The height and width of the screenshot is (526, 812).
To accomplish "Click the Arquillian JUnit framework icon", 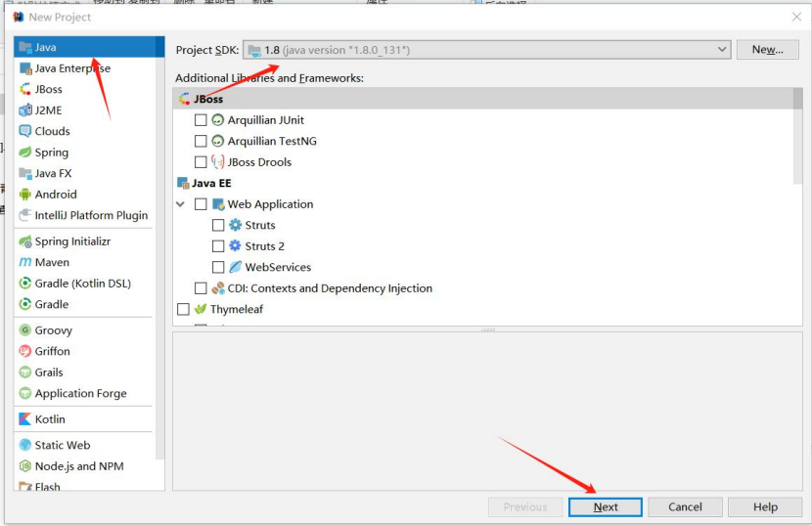I will coord(218,120).
